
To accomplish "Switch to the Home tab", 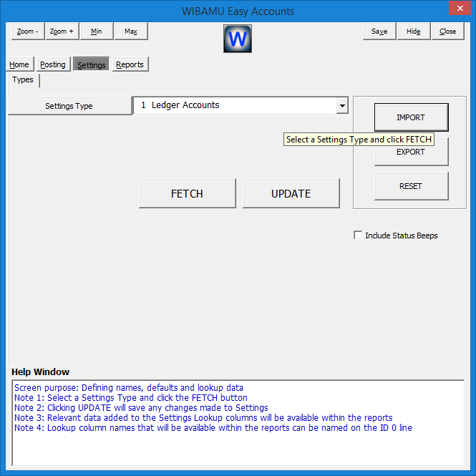I will (x=19, y=64).
